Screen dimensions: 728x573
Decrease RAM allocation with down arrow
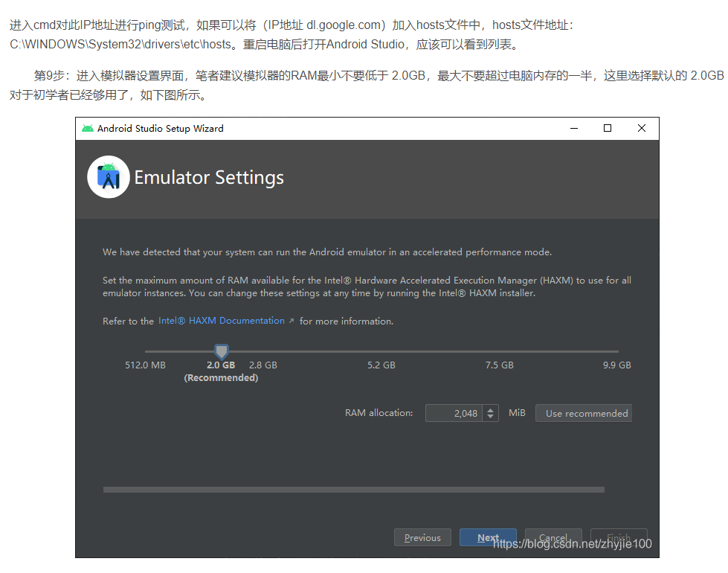point(490,417)
